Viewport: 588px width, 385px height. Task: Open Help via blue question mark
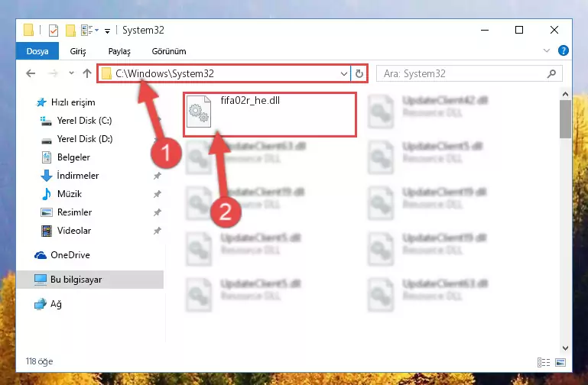tap(563, 50)
